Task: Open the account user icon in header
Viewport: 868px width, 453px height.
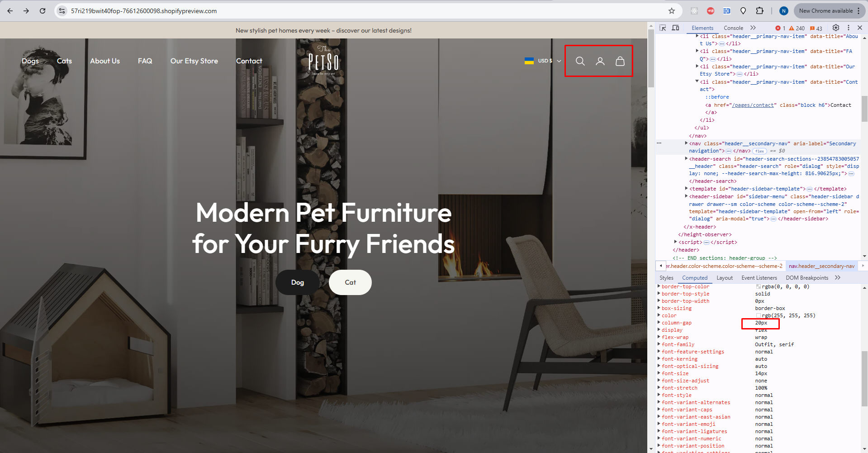Action: [x=600, y=61]
